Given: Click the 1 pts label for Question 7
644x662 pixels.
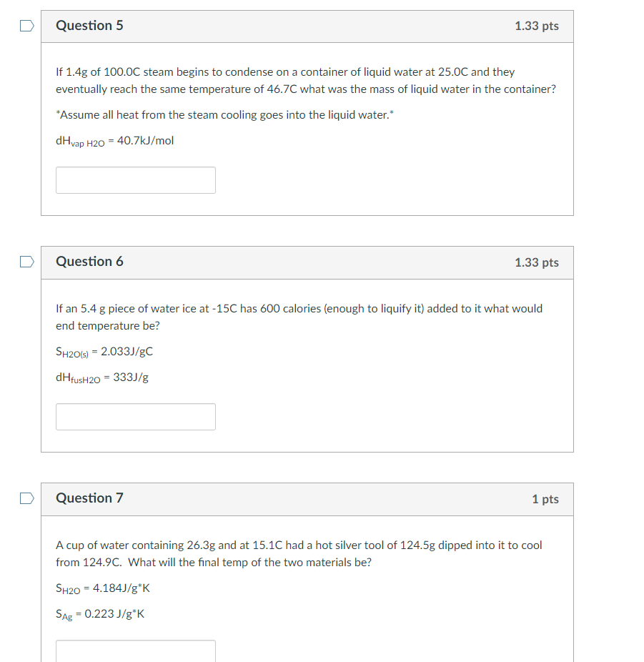Looking at the screenshot, I should (x=545, y=499).
